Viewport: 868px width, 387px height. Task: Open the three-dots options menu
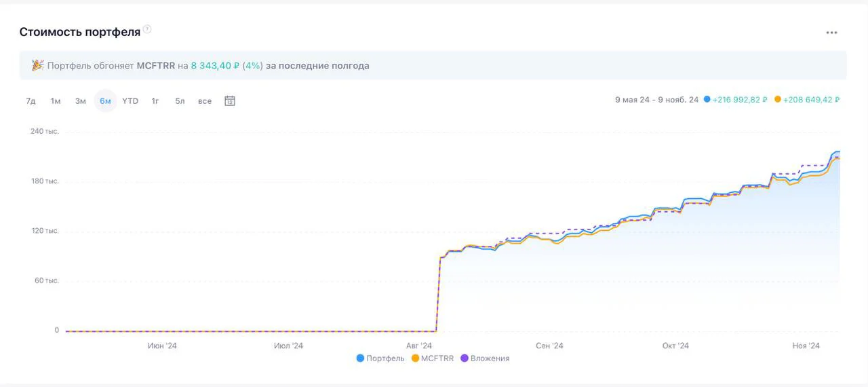pos(831,33)
